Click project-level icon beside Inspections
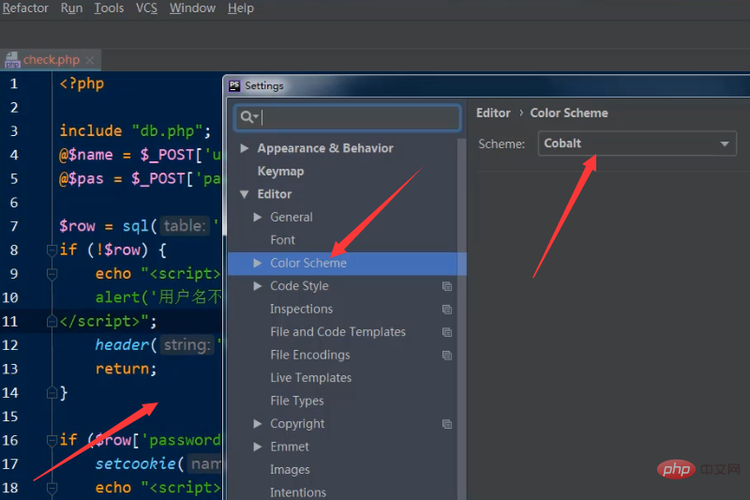750x500 pixels. 447,310
